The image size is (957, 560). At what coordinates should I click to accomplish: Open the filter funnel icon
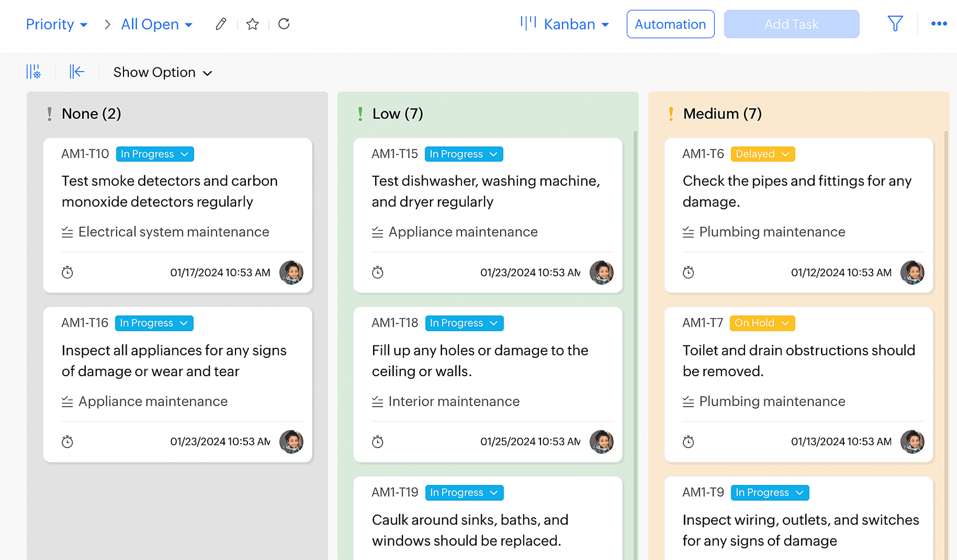(x=895, y=24)
